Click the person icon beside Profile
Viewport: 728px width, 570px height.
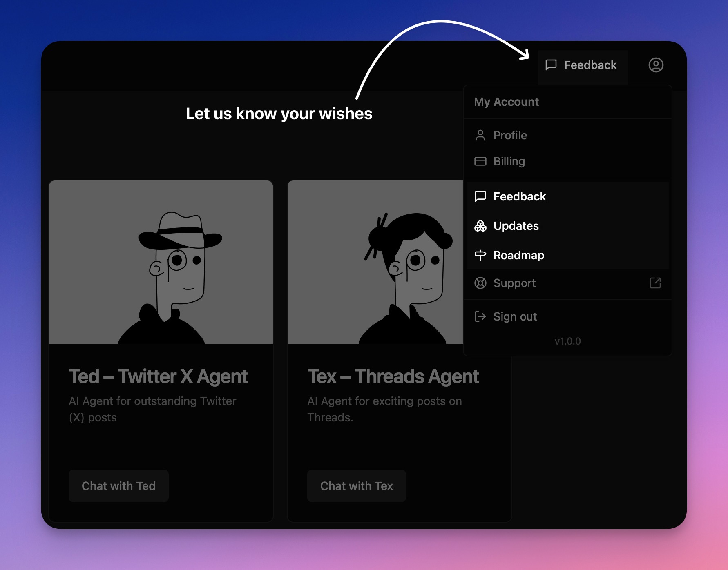480,135
